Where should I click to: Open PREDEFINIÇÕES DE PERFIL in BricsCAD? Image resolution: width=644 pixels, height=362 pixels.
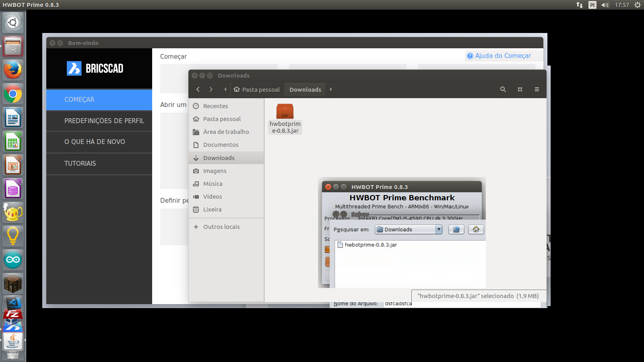click(x=99, y=121)
